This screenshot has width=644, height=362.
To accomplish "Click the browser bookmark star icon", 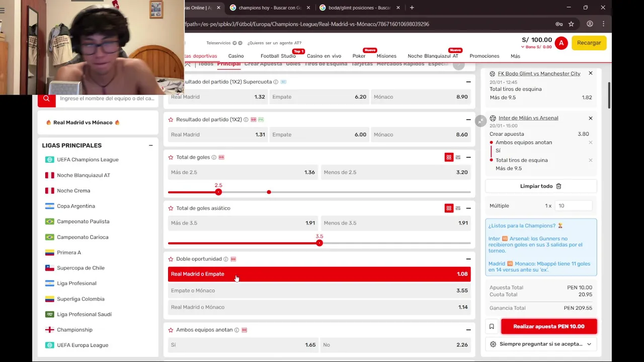I will (571, 24).
